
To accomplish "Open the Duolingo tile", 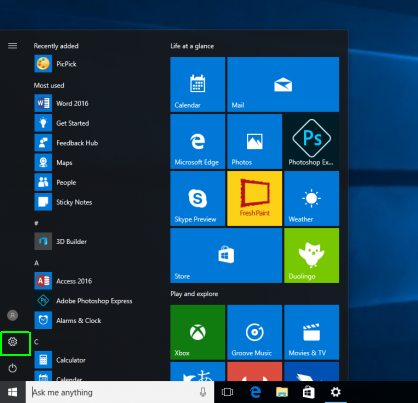I will coord(312,255).
